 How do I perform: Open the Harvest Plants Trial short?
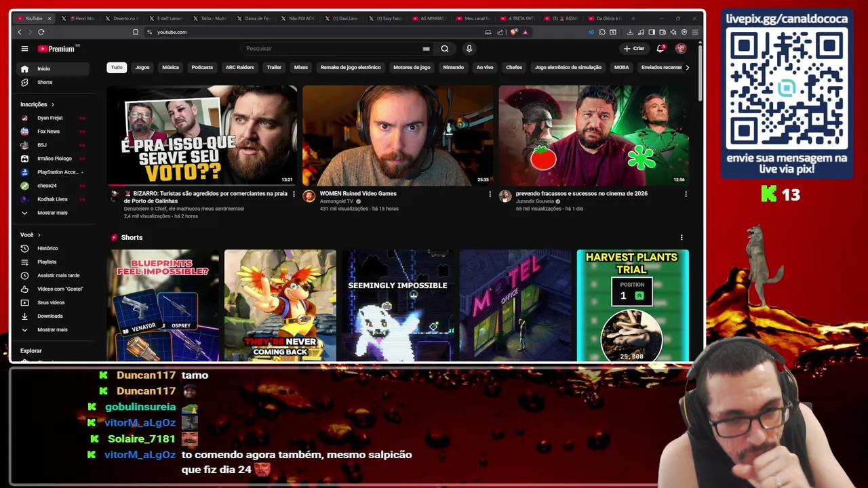[633, 306]
